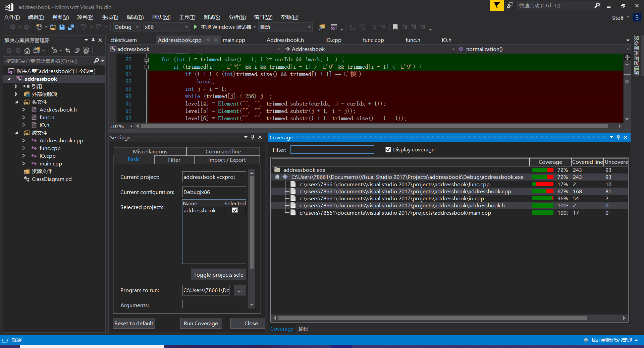Close the Addressbook.cpp editor tab

216,40
